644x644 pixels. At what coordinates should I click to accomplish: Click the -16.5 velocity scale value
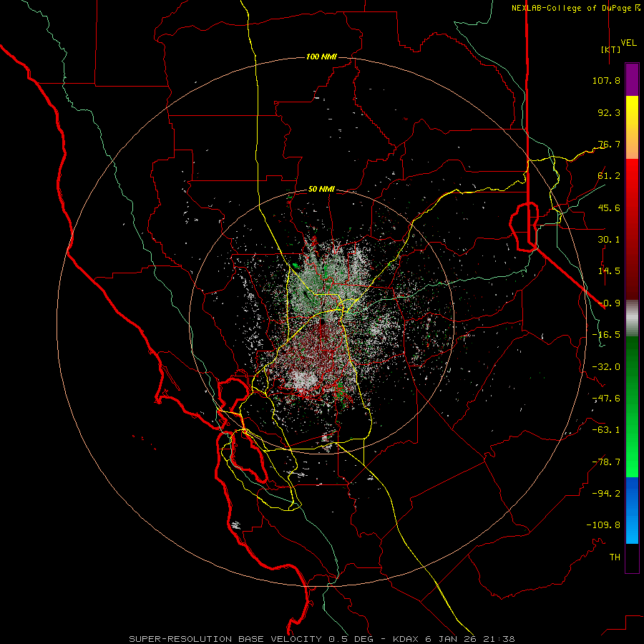coord(606,335)
